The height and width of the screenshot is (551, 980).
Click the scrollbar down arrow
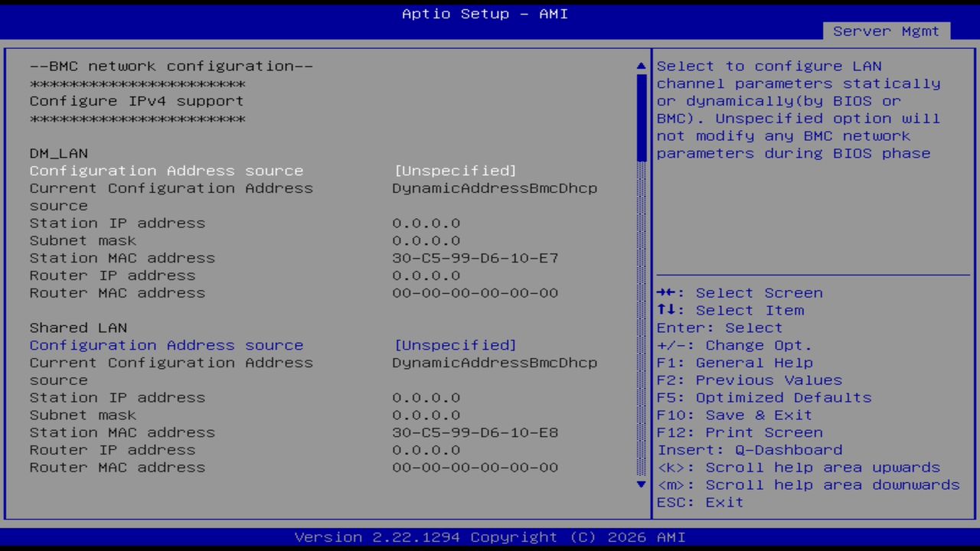click(641, 484)
